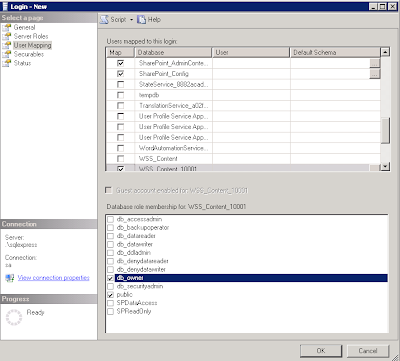Image resolution: width=400 pixels, height=361 pixels.
Task: Click the db_owner role name
Action: pos(130,278)
